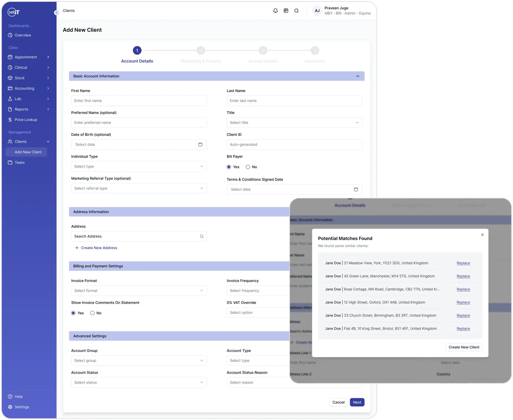Open the Account Status dropdown

tap(139, 383)
